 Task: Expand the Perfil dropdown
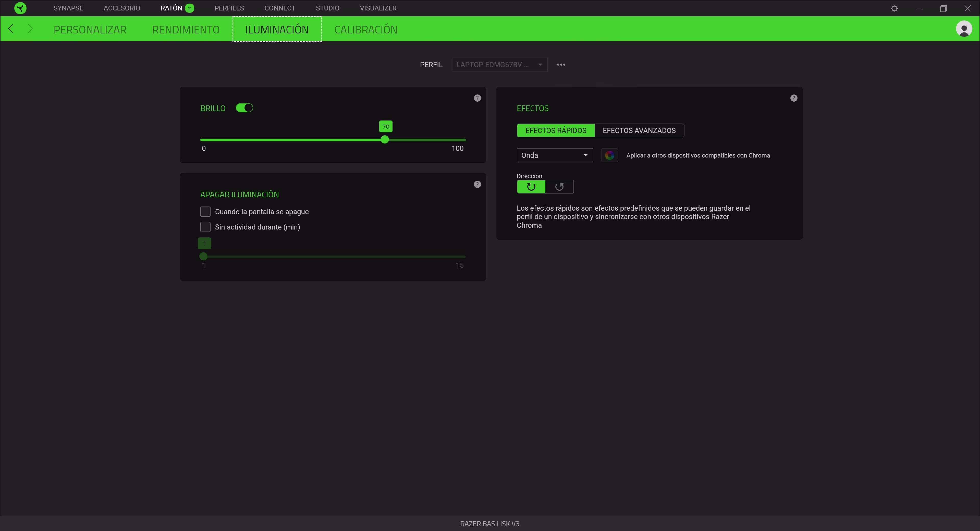[x=499, y=65]
